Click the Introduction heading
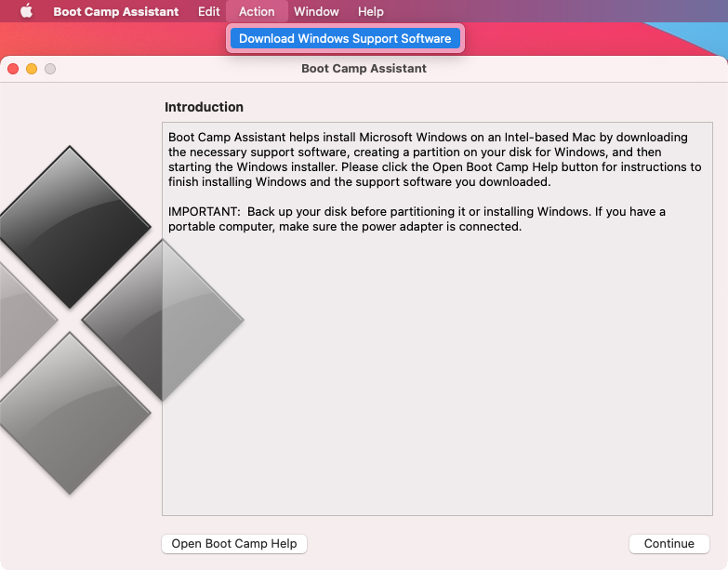The width and height of the screenshot is (728, 570). click(204, 107)
